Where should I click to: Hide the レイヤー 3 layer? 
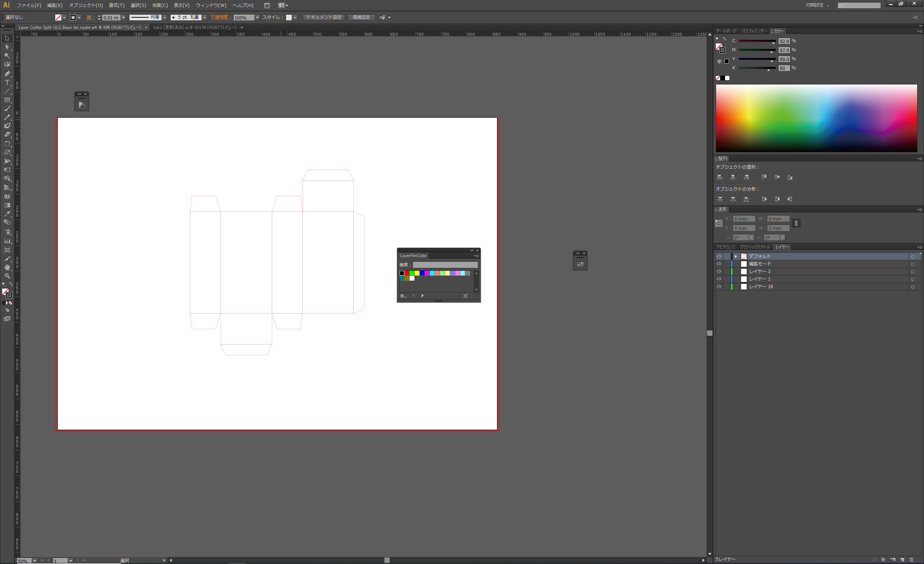pyautogui.click(x=719, y=271)
